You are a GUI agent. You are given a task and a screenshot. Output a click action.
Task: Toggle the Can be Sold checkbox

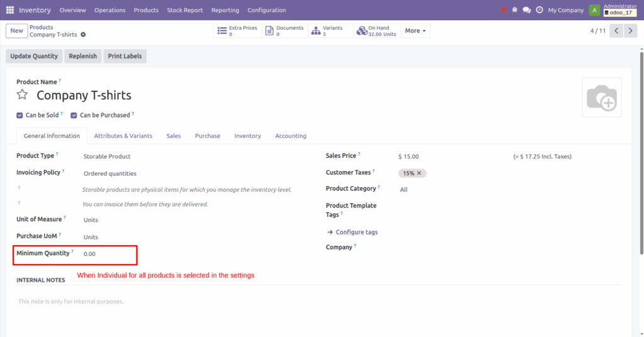[x=19, y=115]
